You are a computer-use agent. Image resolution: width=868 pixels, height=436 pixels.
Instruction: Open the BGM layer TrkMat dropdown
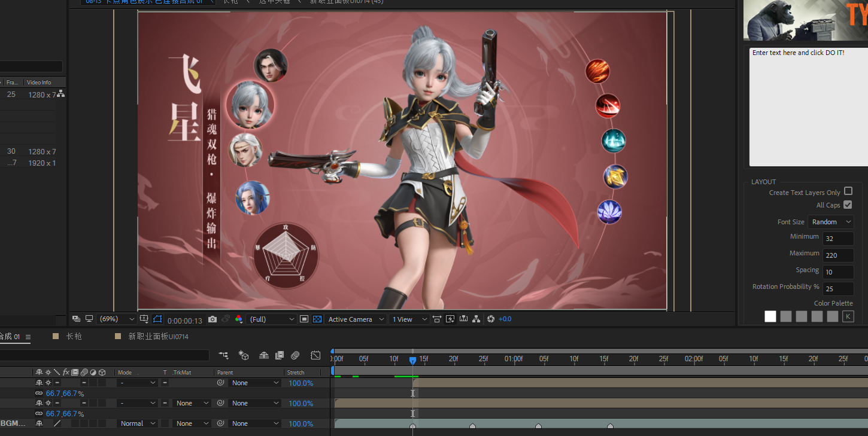192,423
